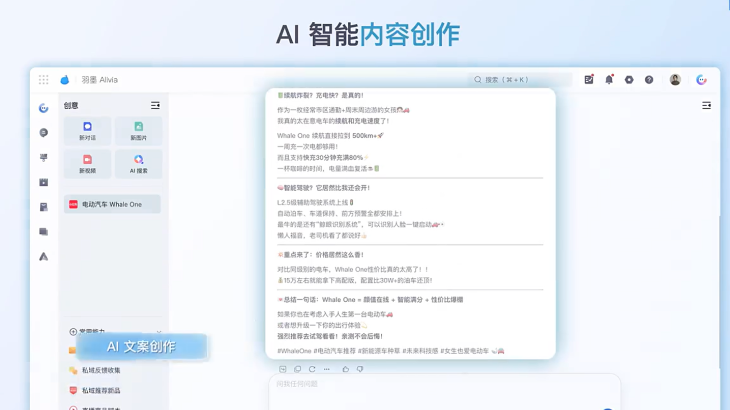The image size is (730, 410).
Task: Click the blue Alvia logo icon
Action: point(65,80)
